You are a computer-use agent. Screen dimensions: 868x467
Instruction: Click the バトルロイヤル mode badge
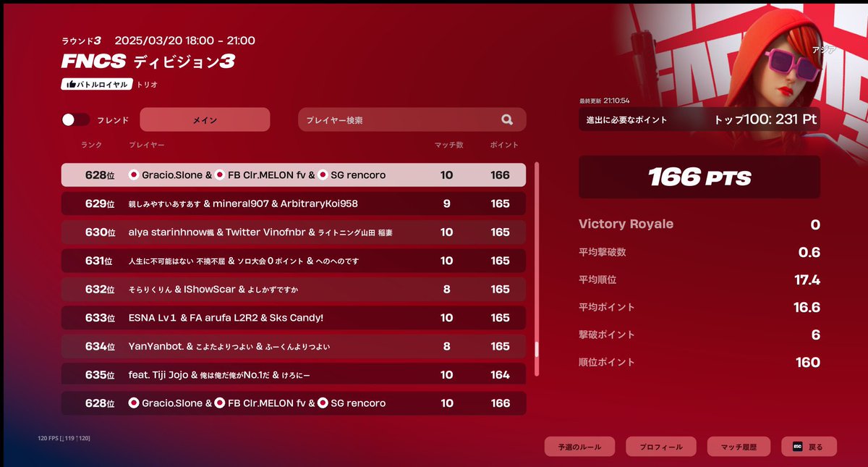point(97,84)
